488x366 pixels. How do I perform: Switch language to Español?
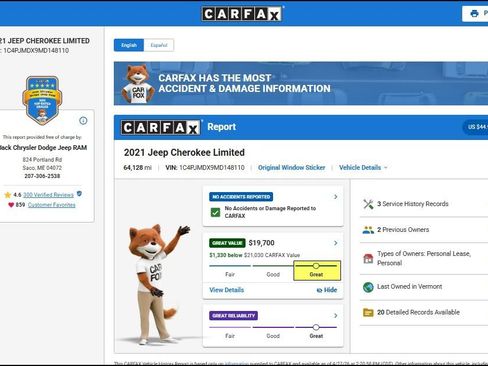coord(159,45)
